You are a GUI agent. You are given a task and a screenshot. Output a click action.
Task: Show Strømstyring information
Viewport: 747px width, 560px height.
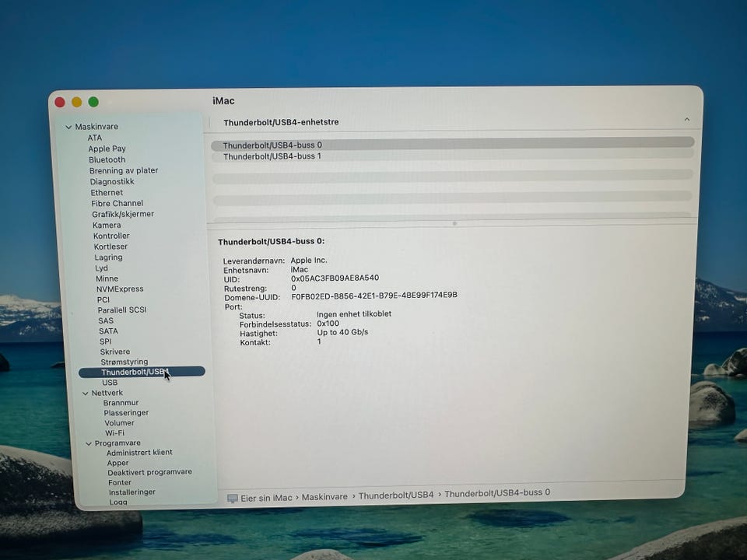click(124, 362)
